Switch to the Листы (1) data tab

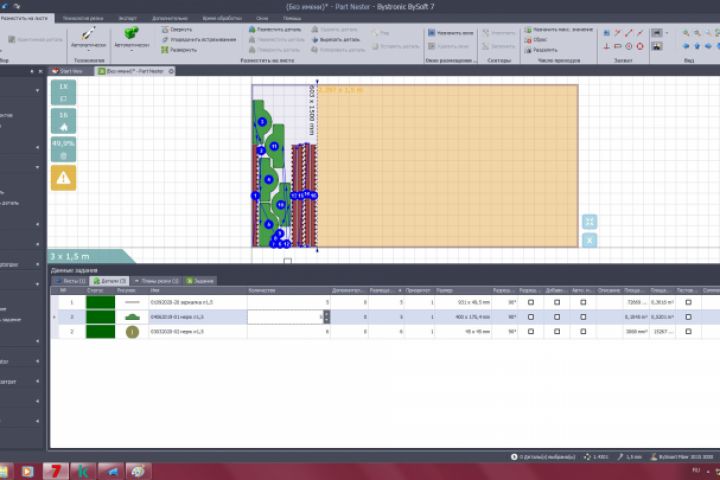(70, 281)
